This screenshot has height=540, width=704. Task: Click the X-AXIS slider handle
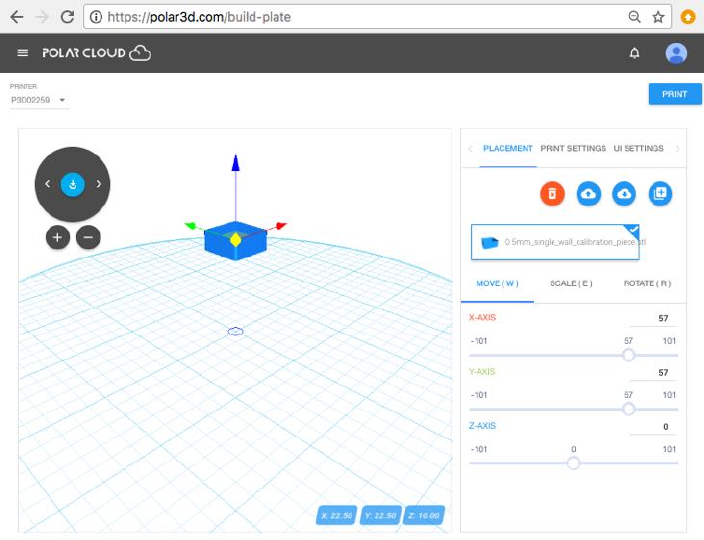click(629, 355)
